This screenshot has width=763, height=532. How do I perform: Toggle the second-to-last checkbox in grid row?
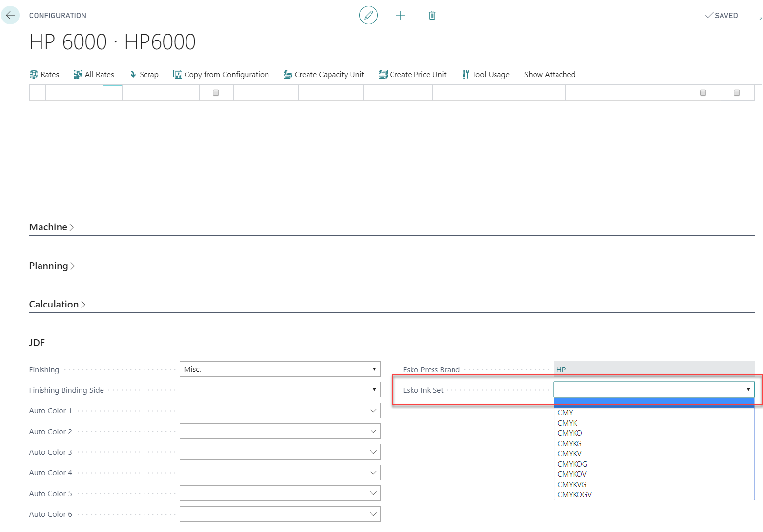pos(703,93)
